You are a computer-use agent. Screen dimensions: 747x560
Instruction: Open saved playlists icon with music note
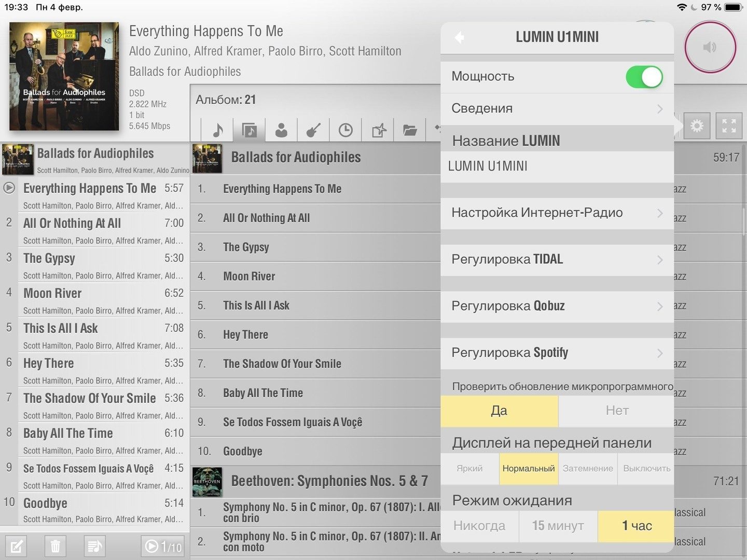click(x=95, y=546)
